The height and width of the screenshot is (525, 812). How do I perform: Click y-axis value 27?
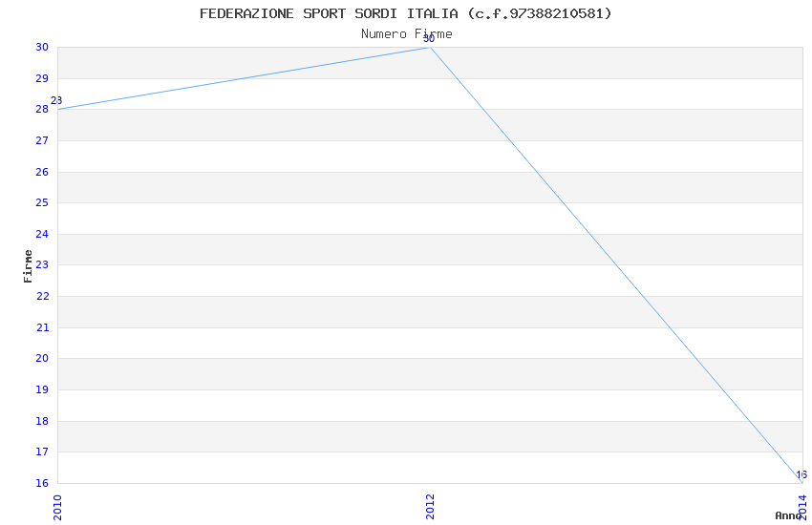42,140
